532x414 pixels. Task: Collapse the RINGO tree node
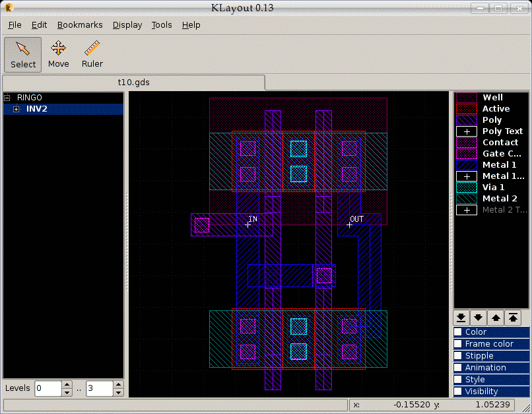click(8, 98)
